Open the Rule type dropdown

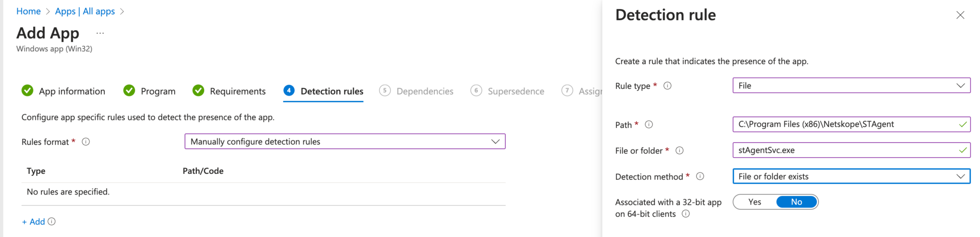point(851,86)
